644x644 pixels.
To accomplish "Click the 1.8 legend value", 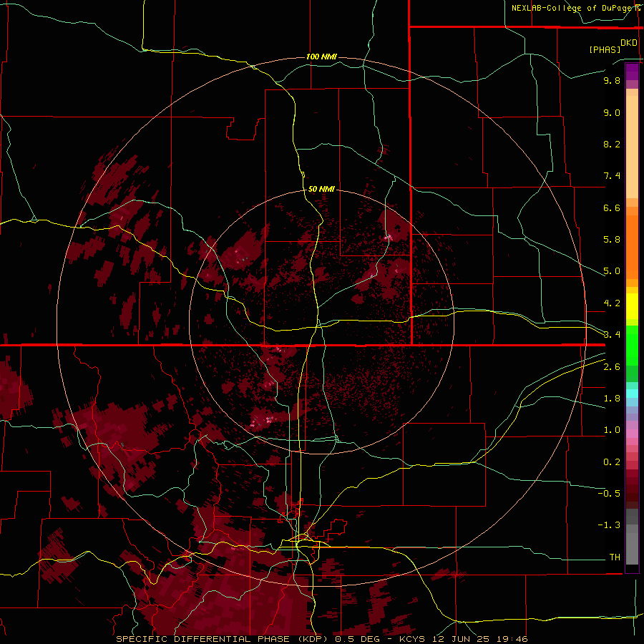I will 612,399.
